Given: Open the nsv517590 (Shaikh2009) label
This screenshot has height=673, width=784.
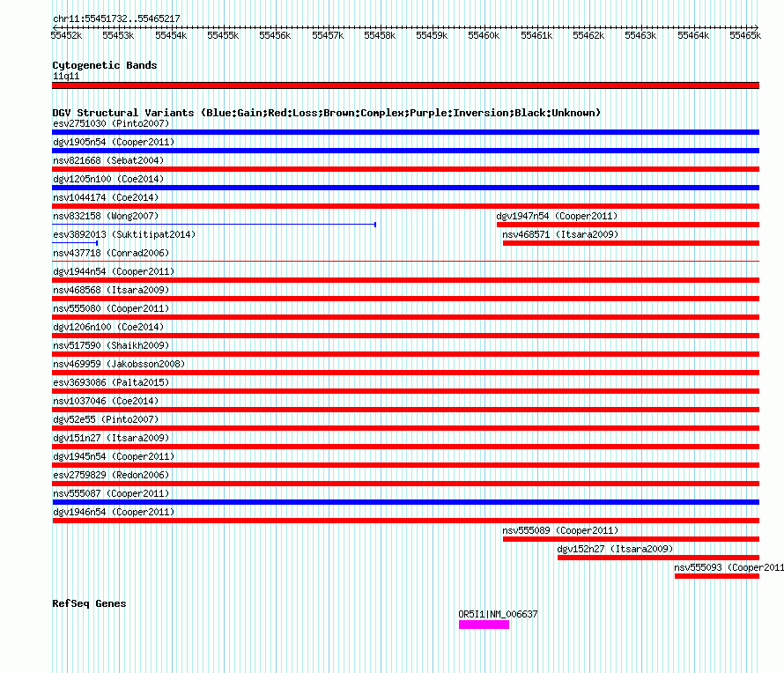Looking at the screenshot, I should click(x=111, y=345).
